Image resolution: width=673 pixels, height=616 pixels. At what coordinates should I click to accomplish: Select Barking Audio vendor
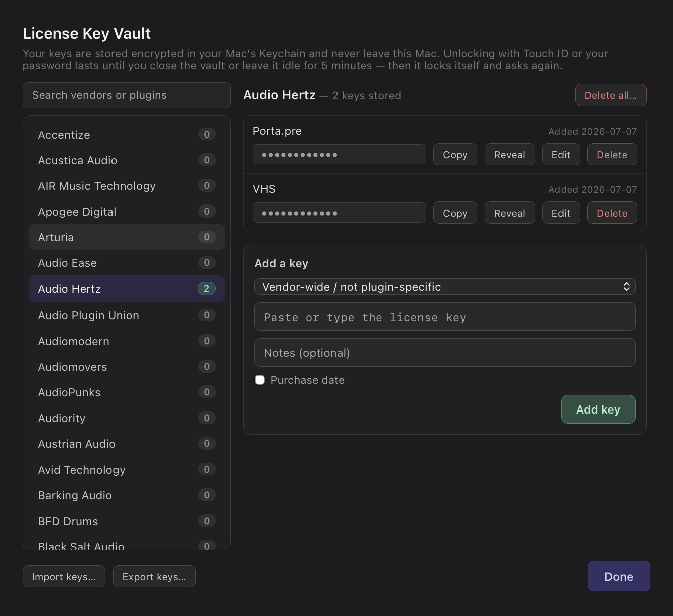[127, 495]
